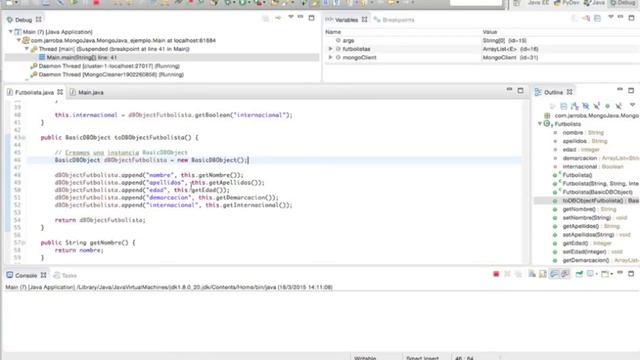Select the Debug perspective button
The height and width of the screenshot is (360, 640).
click(623, 3)
